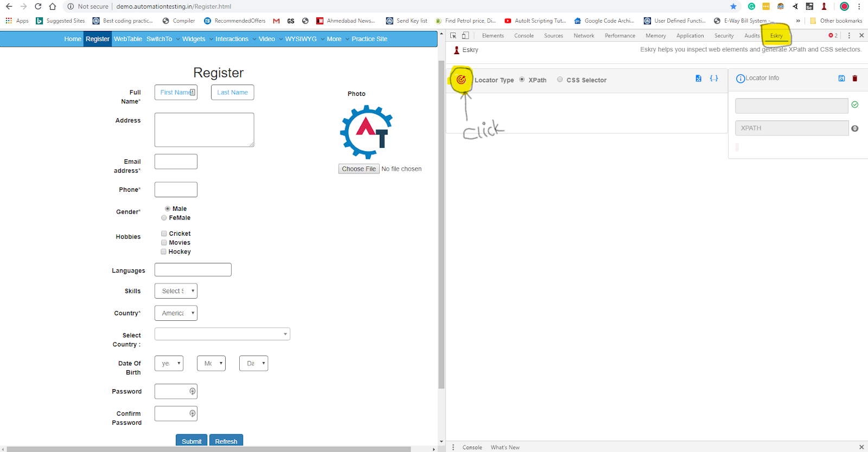The height and width of the screenshot is (452, 868).
Task: Click the Grammarly extension icon
Action: tap(751, 7)
